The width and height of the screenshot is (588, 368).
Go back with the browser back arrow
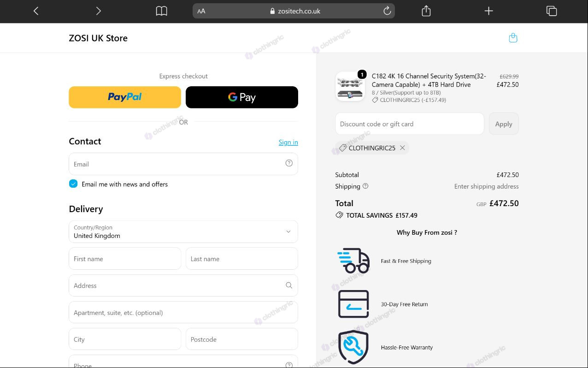[x=36, y=11]
